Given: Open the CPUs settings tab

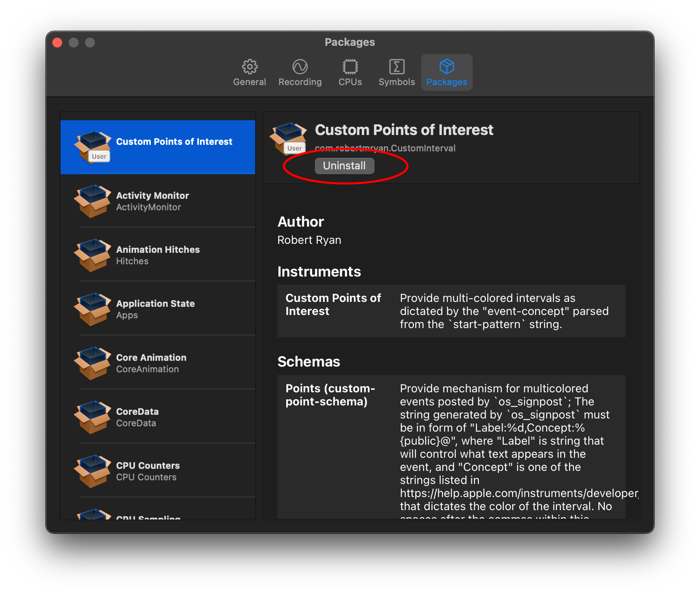Looking at the screenshot, I should click(x=350, y=72).
